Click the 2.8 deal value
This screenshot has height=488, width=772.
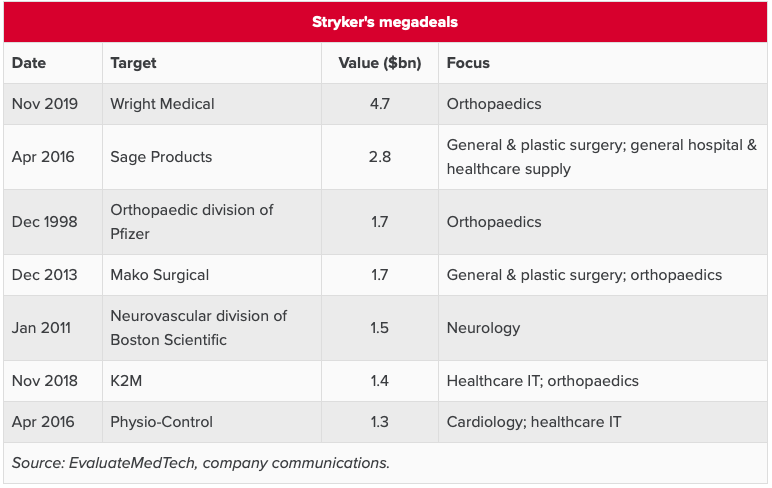pyautogui.click(x=379, y=157)
